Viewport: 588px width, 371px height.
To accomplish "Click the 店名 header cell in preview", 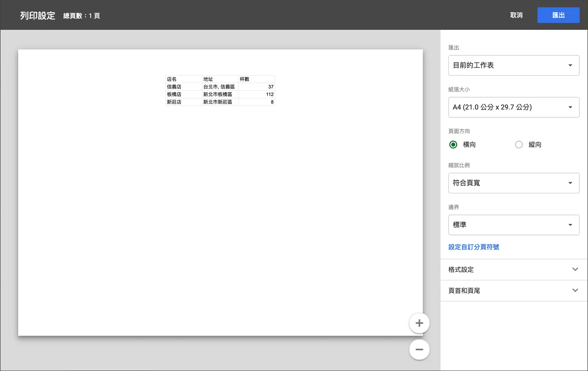I will click(184, 79).
